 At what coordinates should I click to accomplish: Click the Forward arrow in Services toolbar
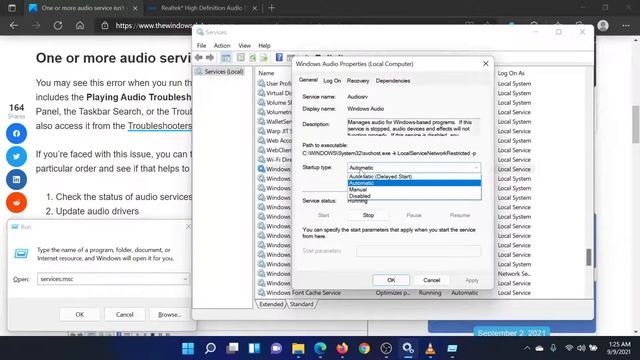[210, 58]
